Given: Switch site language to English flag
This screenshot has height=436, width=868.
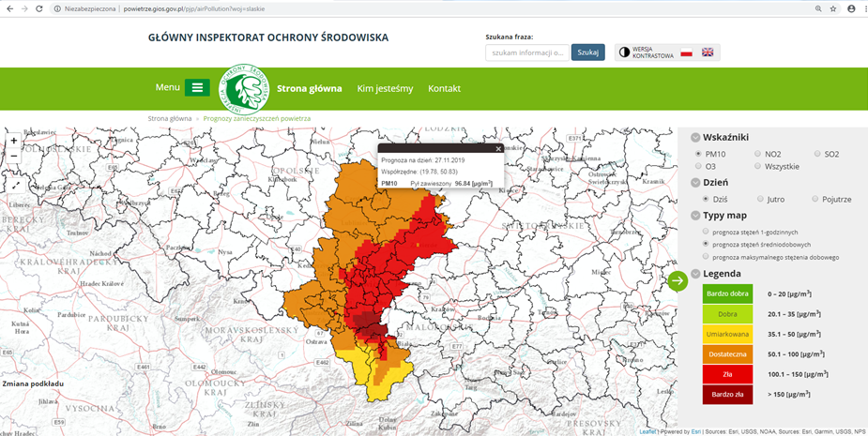Looking at the screenshot, I should (708, 53).
